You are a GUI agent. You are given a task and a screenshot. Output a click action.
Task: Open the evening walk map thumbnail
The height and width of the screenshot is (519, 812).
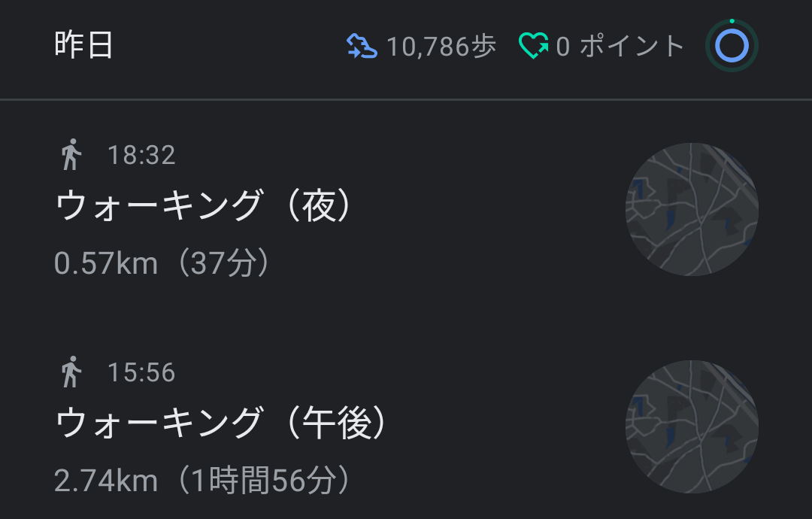[x=692, y=209]
